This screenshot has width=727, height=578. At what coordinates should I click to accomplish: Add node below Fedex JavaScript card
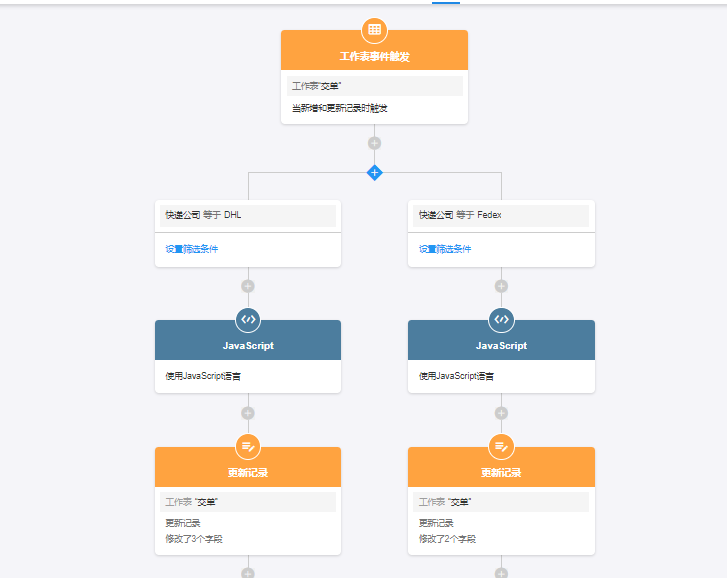point(501,413)
